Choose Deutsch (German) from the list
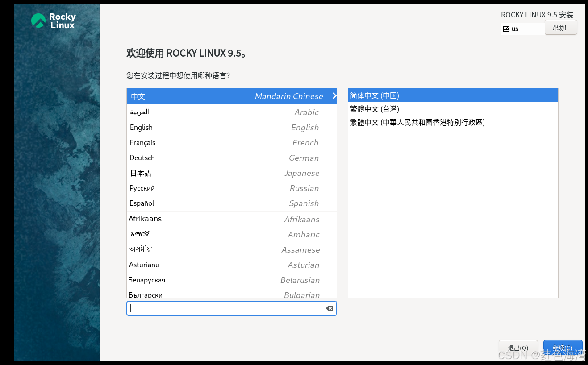The image size is (588, 365). [x=231, y=158]
